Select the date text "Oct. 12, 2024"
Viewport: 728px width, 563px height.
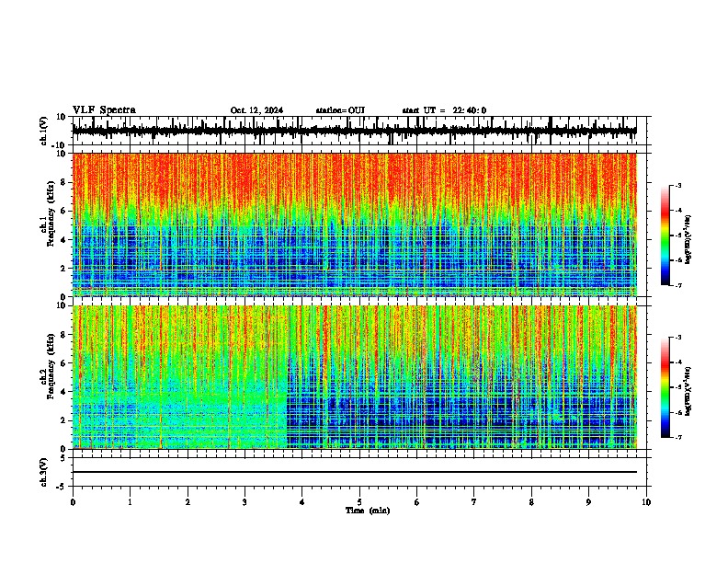pos(256,110)
